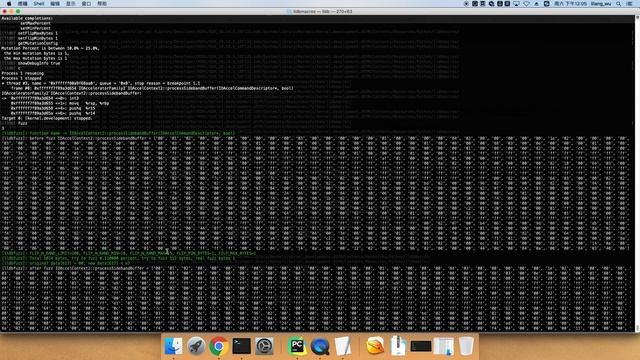Open the TextEdit icon in Dock
Screen dimensions: 640x360
point(342,346)
